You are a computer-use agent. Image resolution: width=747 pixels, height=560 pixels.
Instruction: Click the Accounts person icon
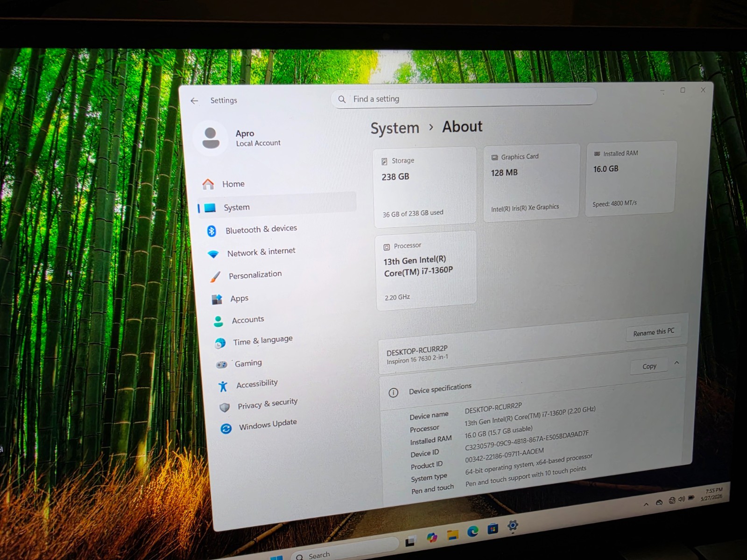click(218, 321)
